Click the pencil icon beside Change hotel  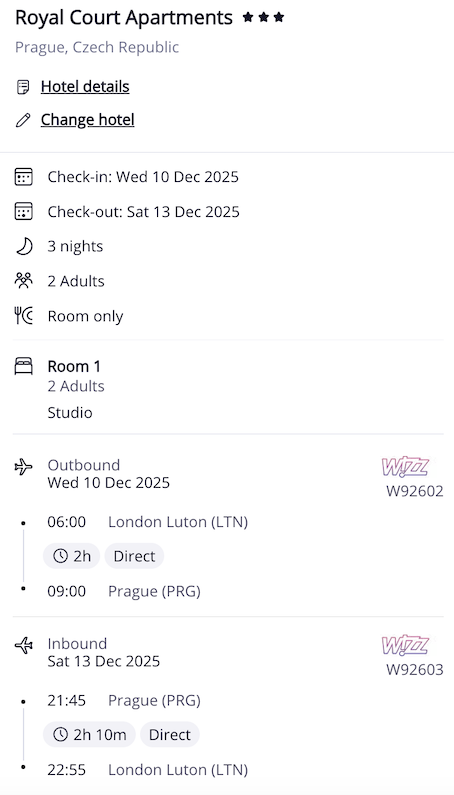click(x=23, y=120)
